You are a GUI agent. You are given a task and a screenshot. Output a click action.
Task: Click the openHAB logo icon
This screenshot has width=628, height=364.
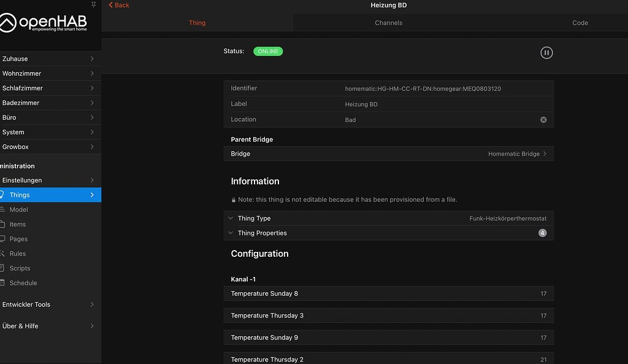point(9,23)
